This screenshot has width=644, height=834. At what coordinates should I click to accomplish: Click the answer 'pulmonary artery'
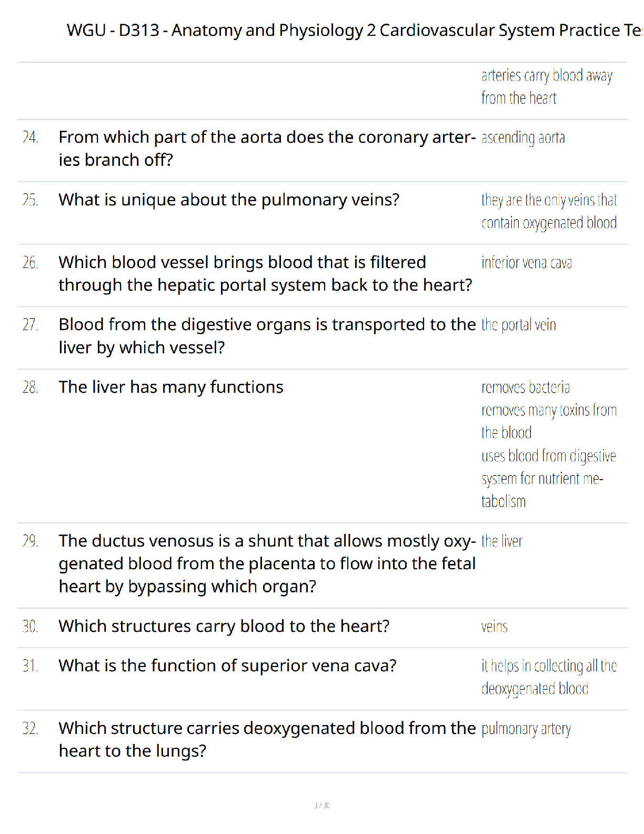coord(526,729)
